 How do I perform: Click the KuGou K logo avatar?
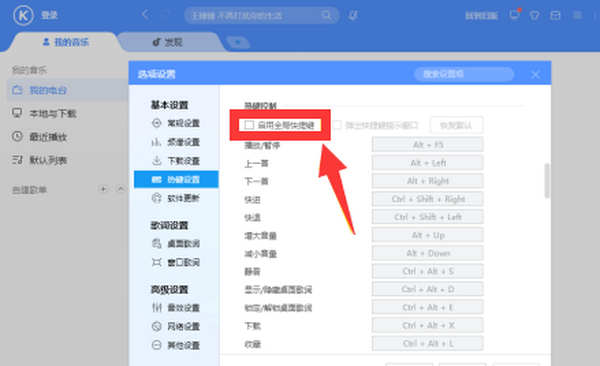(23, 16)
